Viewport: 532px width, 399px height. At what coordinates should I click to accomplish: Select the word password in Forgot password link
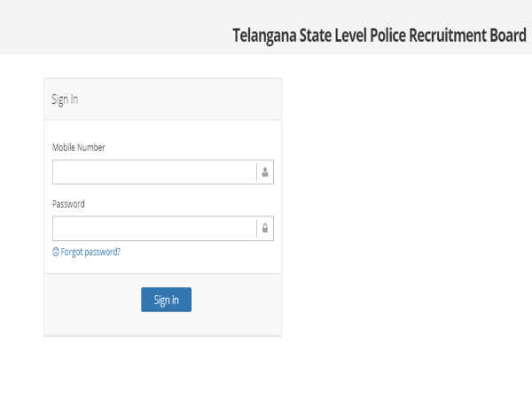click(x=103, y=252)
